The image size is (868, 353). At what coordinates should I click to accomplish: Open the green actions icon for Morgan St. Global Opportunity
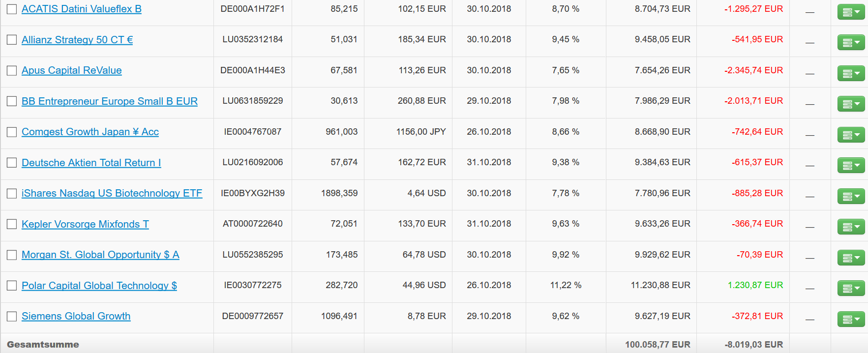tap(851, 258)
